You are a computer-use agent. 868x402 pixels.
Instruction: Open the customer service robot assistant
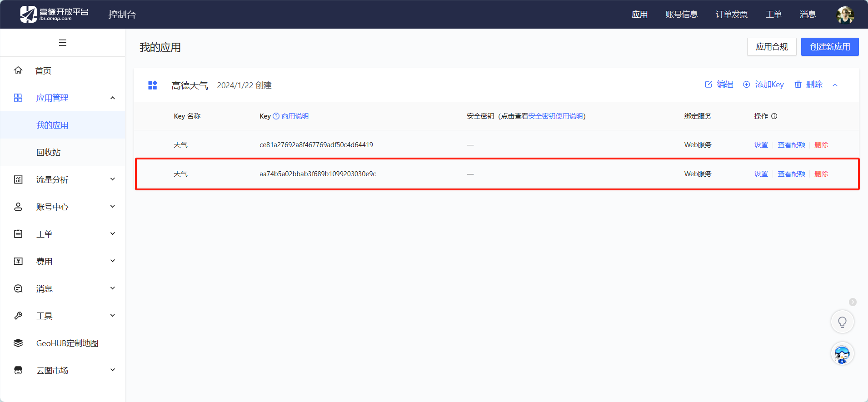(843, 354)
